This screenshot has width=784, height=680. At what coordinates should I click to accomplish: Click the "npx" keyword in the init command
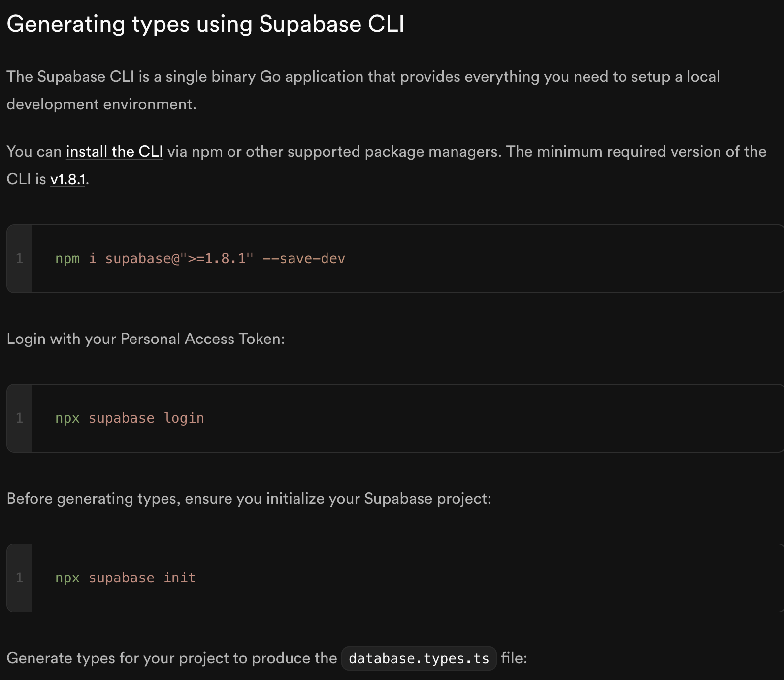[67, 578]
